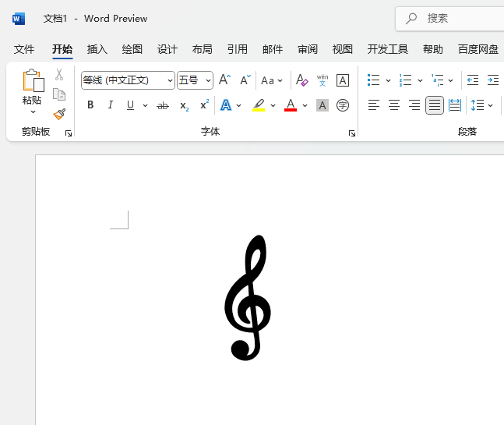Image resolution: width=504 pixels, height=425 pixels.
Task: Click the numbered list icon
Action: point(405,80)
